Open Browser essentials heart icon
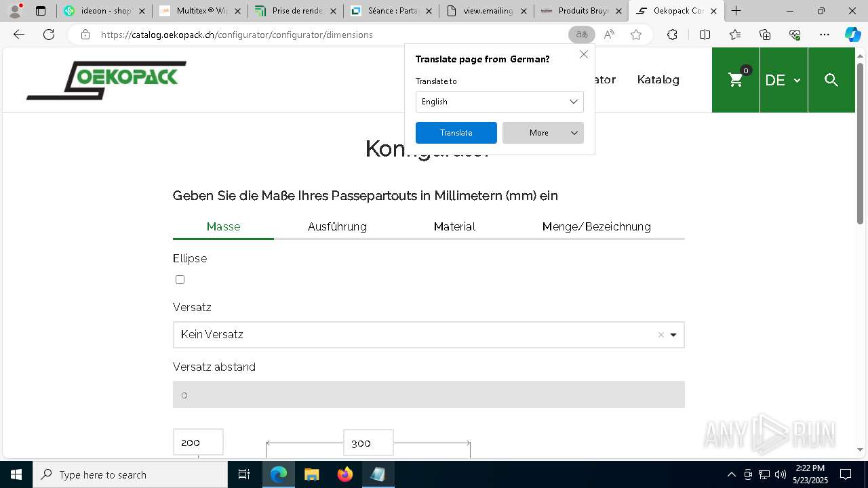This screenshot has height=488, width=868. 795,35
